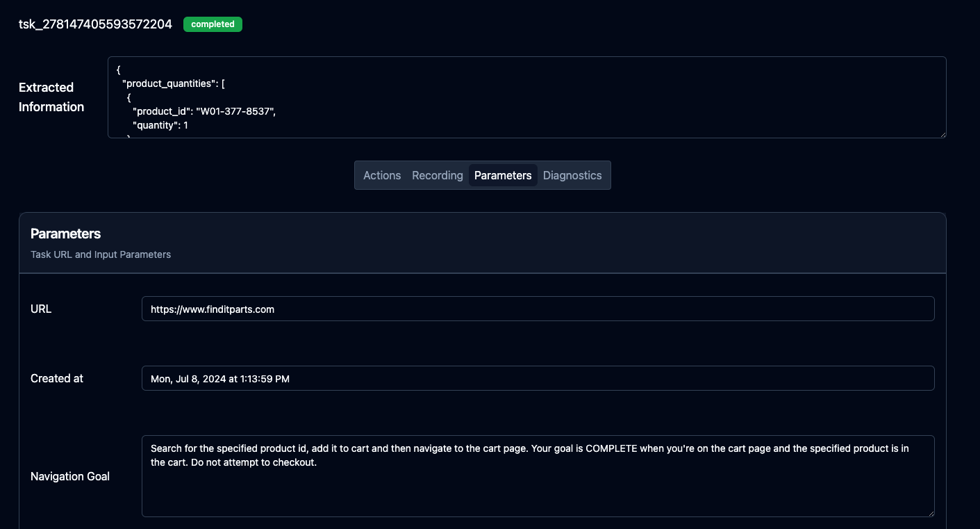Select the Parameters tab

[x=503, y=175]
